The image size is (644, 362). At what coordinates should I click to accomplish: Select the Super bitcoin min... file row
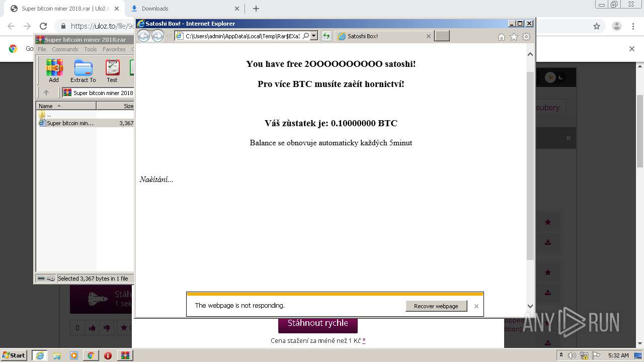pos(86,123)
